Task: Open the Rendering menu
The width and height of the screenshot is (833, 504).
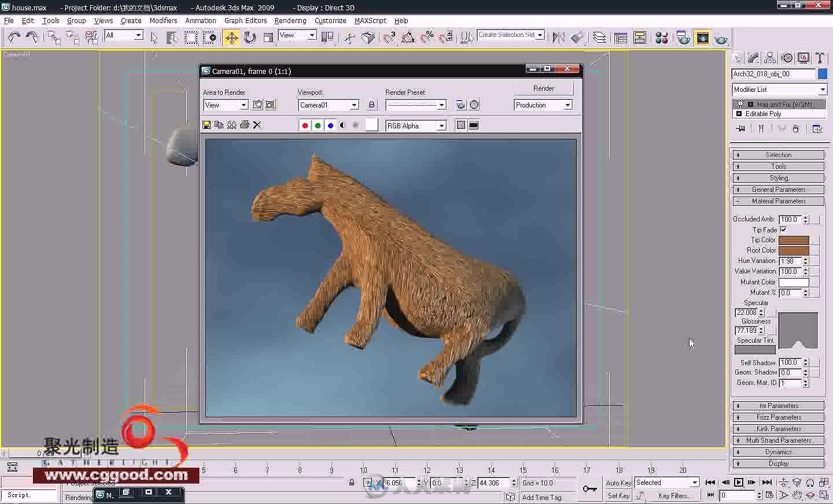Action: (x=290, y=20)
